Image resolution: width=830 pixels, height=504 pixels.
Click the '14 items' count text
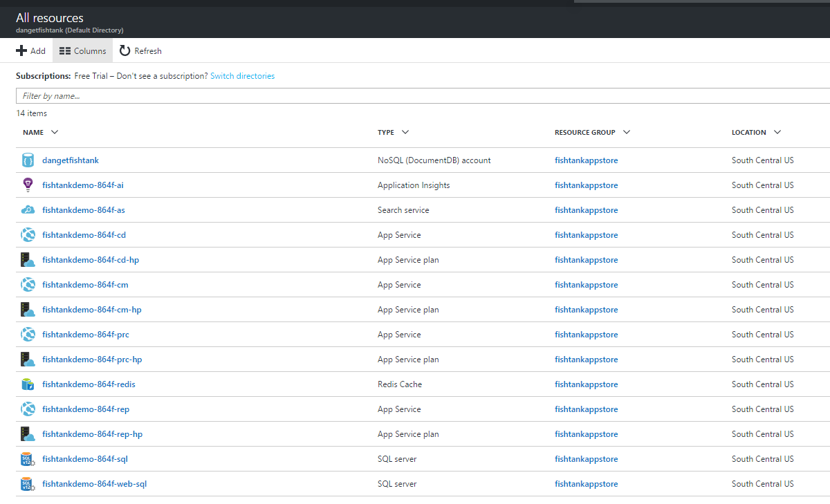coord(32,113)
